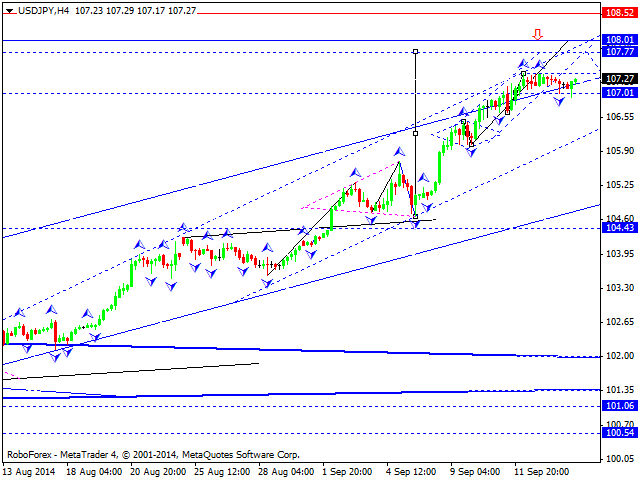Image resolution: width=640 pixels, height=480 pixels.
Task: Click the 100.54 price level label
Action: click(619, 433)
